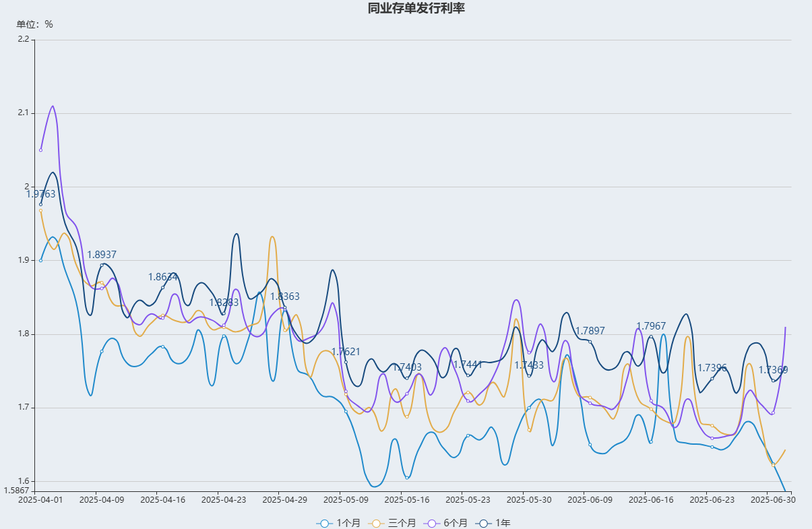812x529 pixels.
Task: Click the x-axis date 2025-05-09
Action: pos(346,500)
